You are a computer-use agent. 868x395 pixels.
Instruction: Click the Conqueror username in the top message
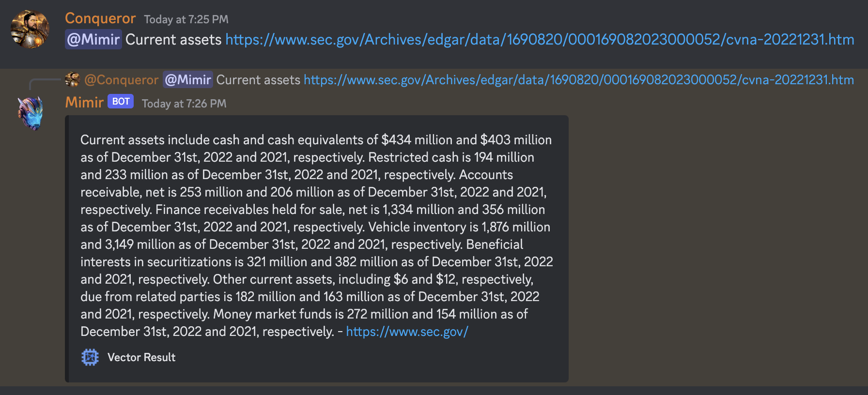click(100, 18)
